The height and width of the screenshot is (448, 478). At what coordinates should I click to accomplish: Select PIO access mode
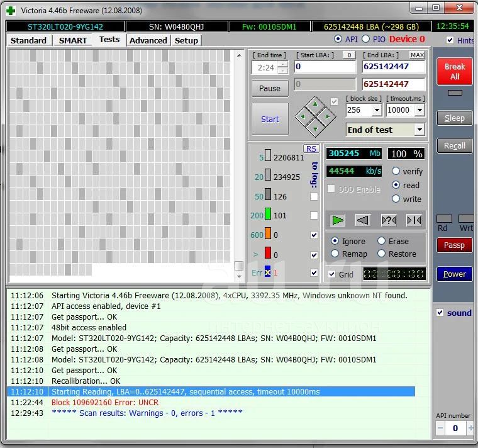click(x=366, y=39)
